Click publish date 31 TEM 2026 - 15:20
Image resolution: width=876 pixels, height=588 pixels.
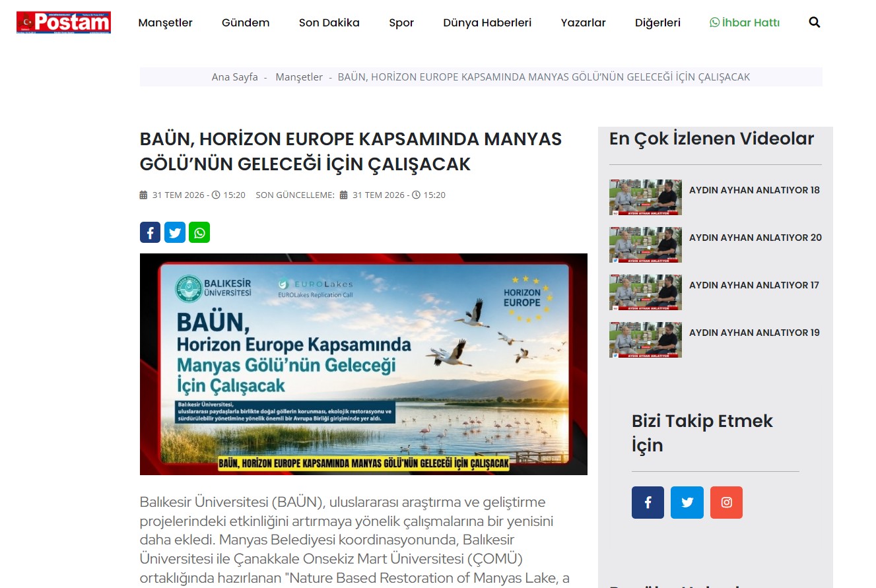[193, 195]
